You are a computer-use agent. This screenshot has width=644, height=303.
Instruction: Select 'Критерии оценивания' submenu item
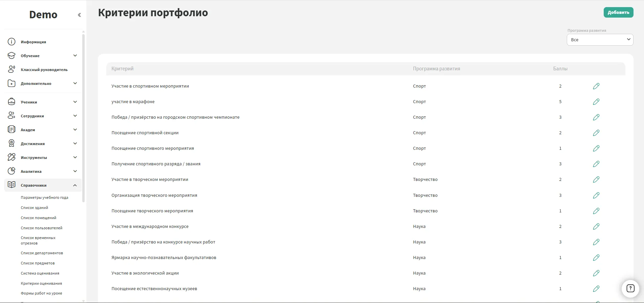click(41, 284)
